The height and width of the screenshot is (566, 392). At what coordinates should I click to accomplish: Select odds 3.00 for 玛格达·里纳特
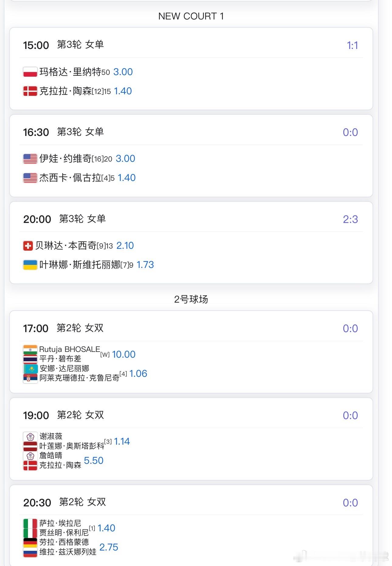pyautogui.click(x=123, y=72)
